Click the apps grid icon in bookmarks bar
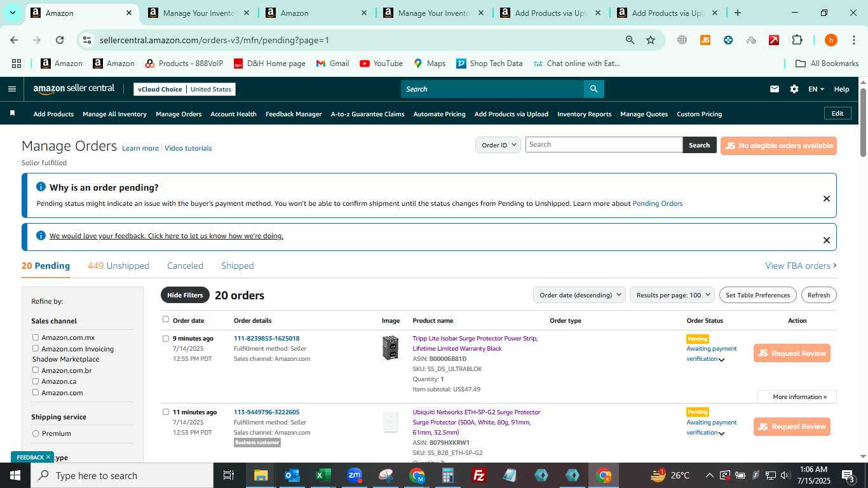The width and height of the screenshot is (868, 488). (x=17, y=64)
